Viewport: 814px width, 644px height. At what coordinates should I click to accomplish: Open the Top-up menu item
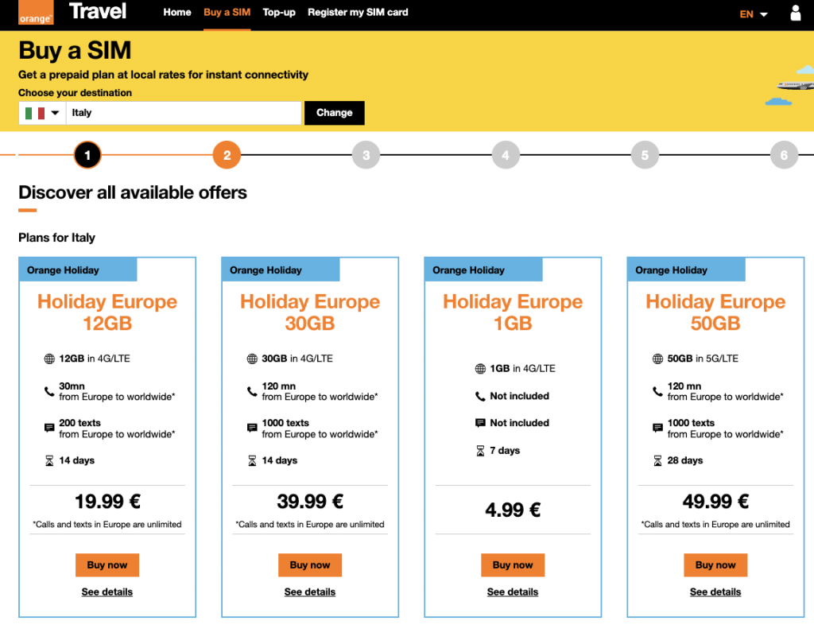click(x=279, y=13)
